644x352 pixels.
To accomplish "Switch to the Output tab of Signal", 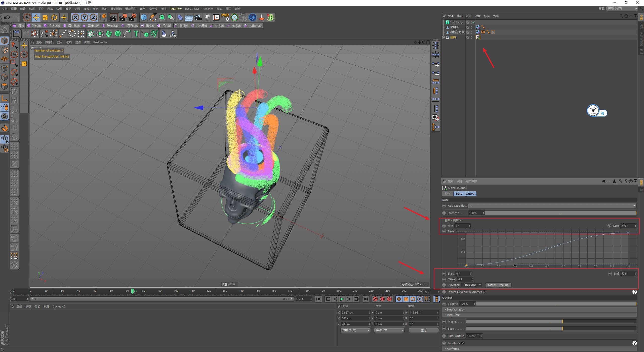I will pyautogui.click(x=470, y=194).
